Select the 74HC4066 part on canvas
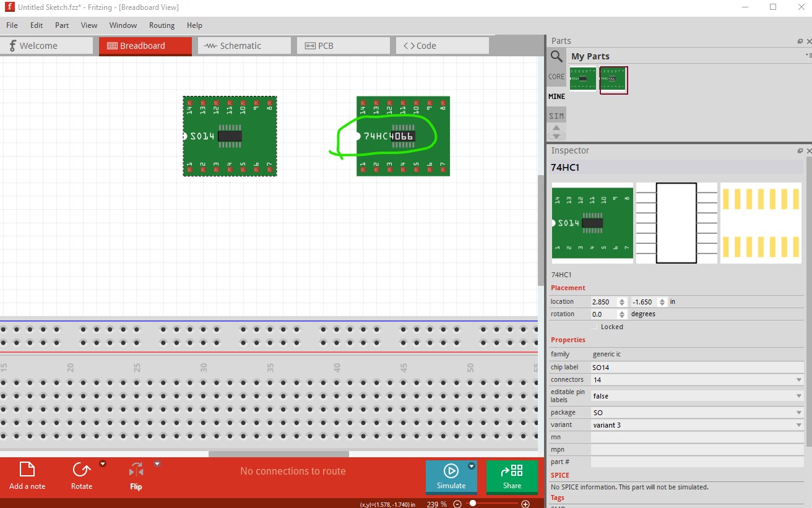 tap(403, 136)
